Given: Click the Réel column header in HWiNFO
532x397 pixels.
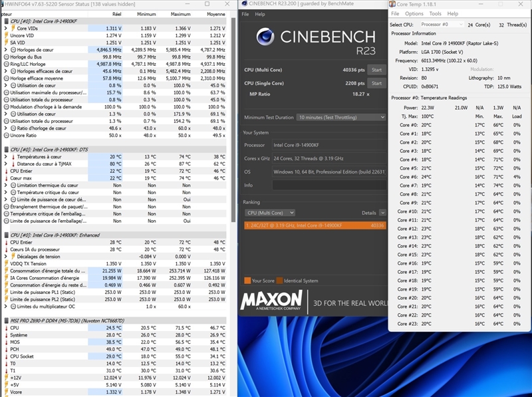Looking at the screenshot, I should (117, 14).
